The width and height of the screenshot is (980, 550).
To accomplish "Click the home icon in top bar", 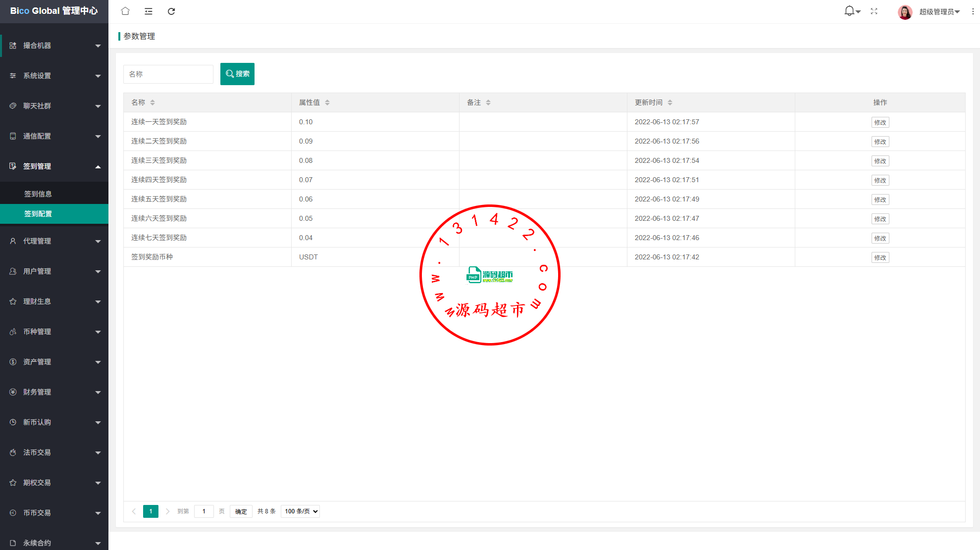I will click(x=125, y=11).
